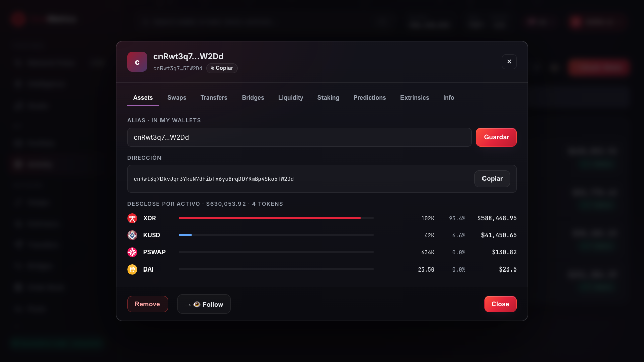Click the XOR amount 102K
This screenshot has width=644, height=362.
tap(428, 218)
